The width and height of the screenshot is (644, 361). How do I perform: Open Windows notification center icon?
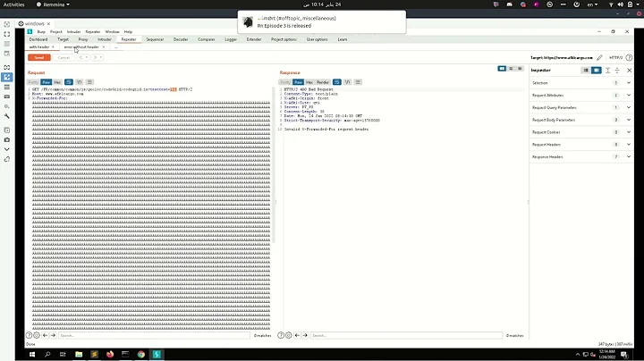pyautogui.click(x=624, y=355)
